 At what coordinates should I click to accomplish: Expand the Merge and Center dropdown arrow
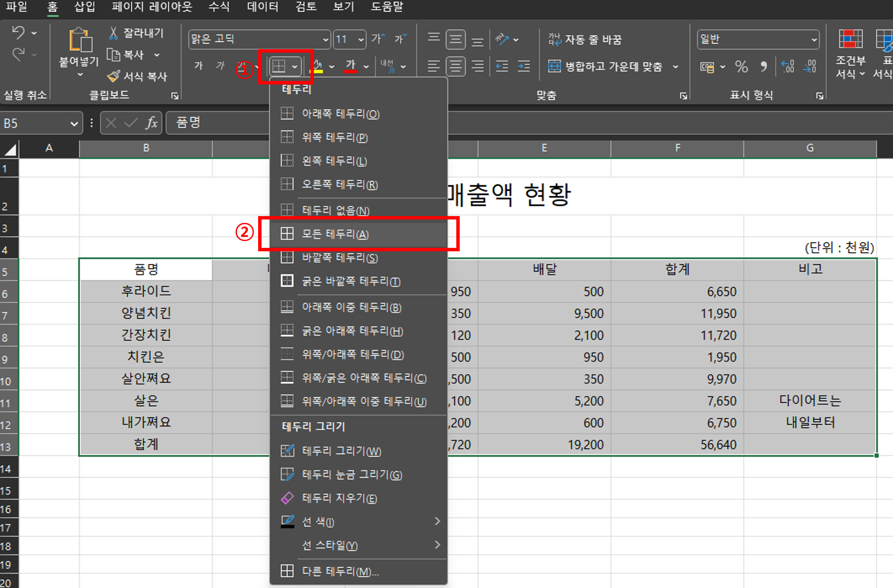pyautogui.click(x=676, y=67)
